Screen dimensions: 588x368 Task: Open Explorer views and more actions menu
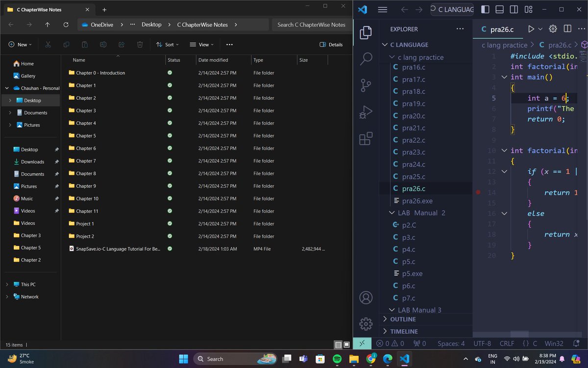460,29
